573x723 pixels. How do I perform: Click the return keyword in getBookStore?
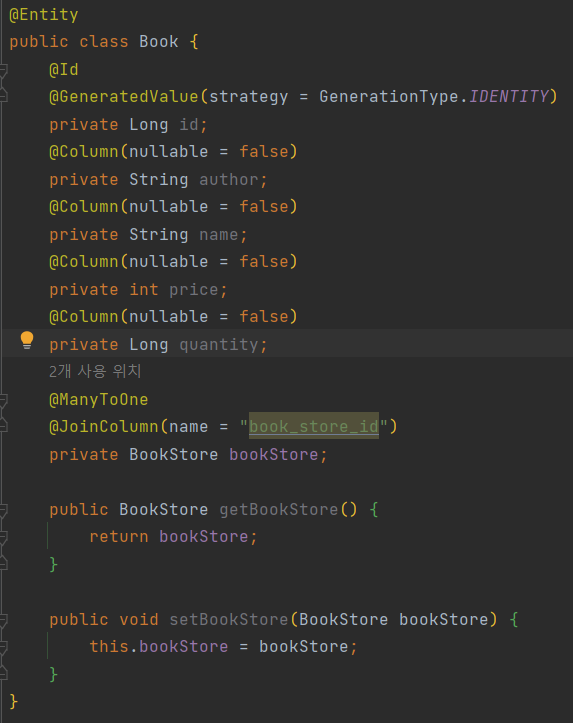click(x=119, y=537)
